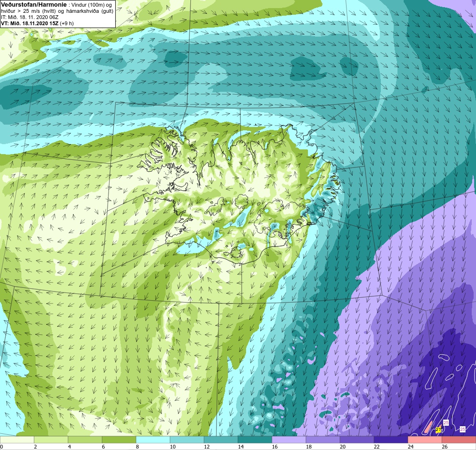Click the legend tick label '24'
This screenshot has height=450, width=476.
(411, 447)
